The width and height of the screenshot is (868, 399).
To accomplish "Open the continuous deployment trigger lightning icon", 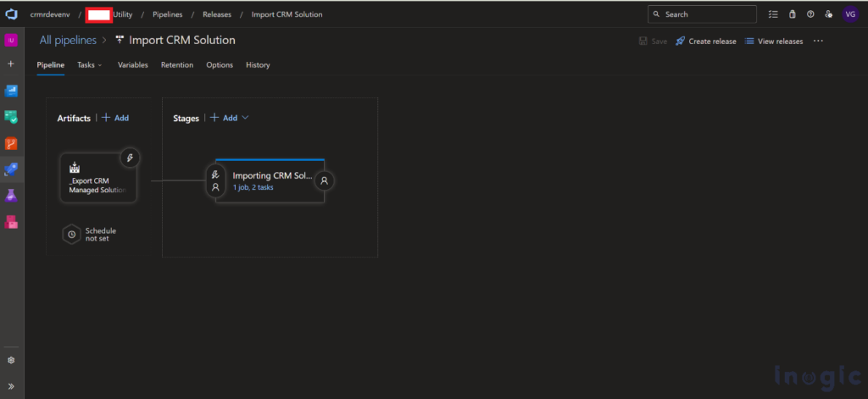I will [x=130, y=158].
